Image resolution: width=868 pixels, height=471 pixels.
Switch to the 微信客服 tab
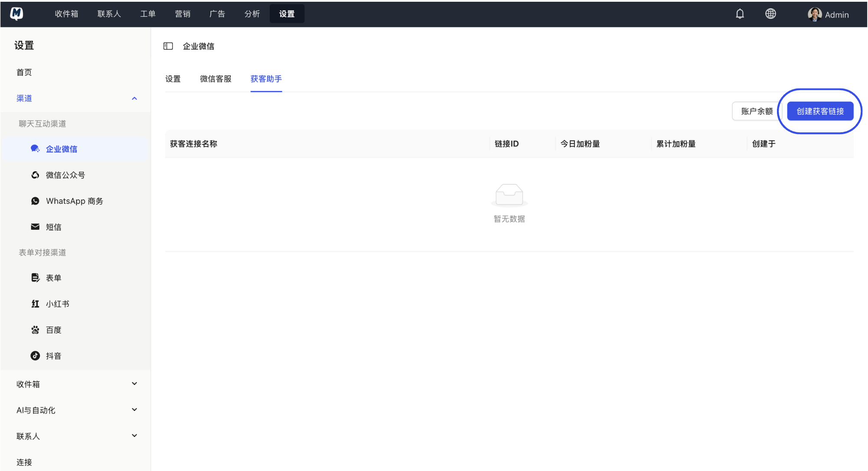215,79
